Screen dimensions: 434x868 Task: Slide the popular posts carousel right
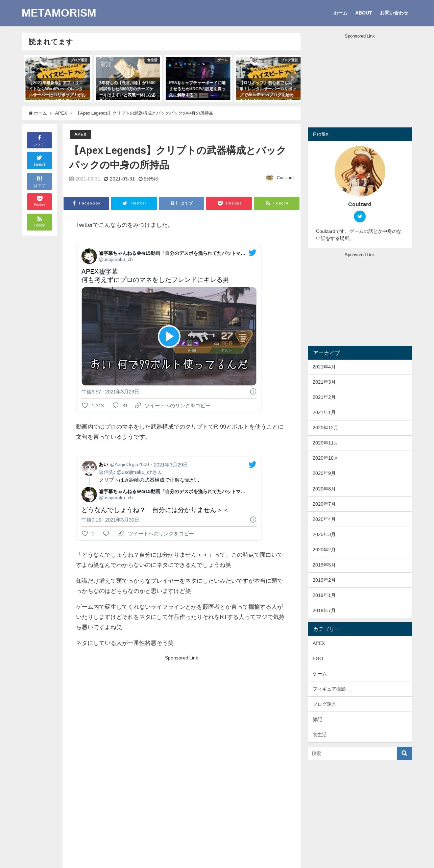pos(292,78)
